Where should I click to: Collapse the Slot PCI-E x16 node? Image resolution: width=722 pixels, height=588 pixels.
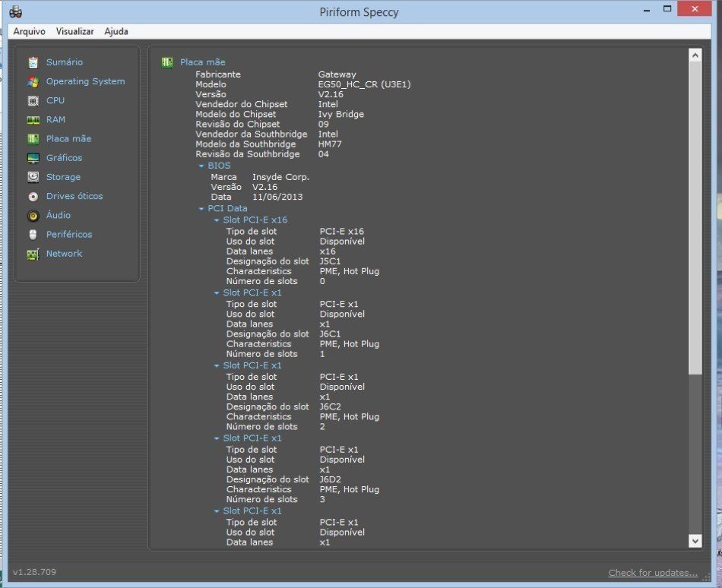[217, 220]
